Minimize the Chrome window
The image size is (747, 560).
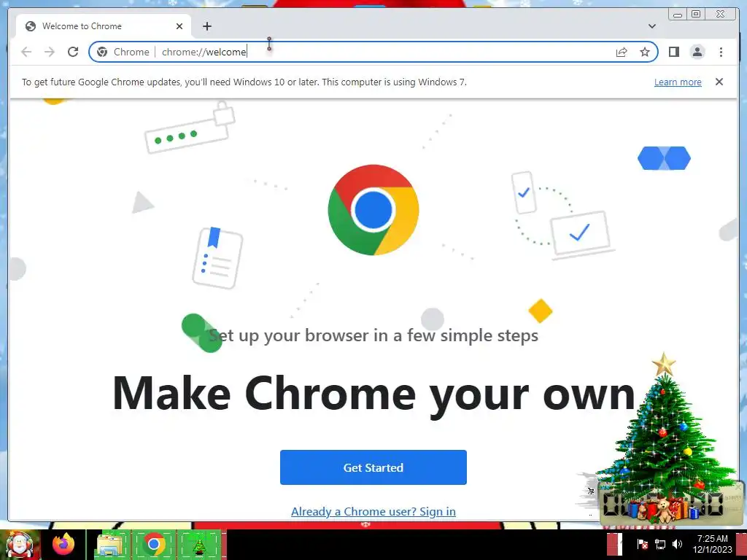click(x=678, y=15)
